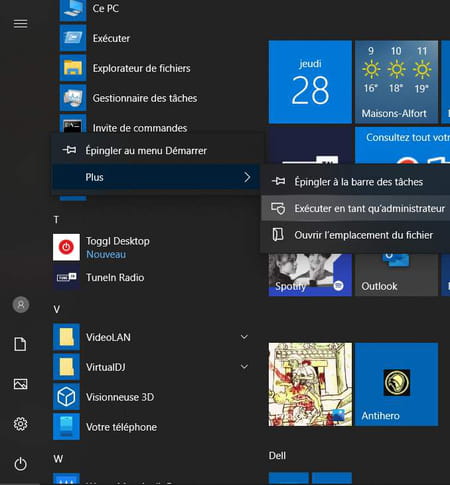Open the hamburger menu at top left
This screenshot has height=485, width=450.
pos(20,24)
